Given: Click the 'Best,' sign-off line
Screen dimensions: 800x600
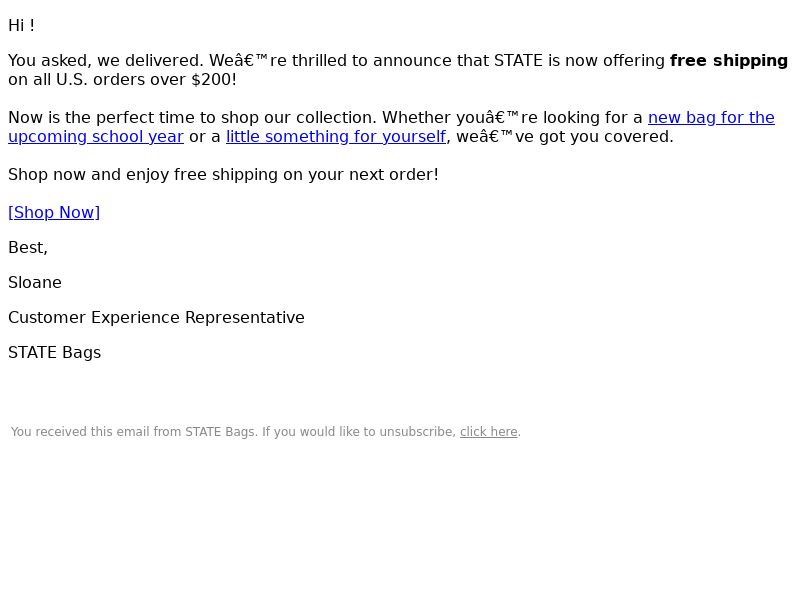Looking at the screenshot, I should tap(28, 247).
